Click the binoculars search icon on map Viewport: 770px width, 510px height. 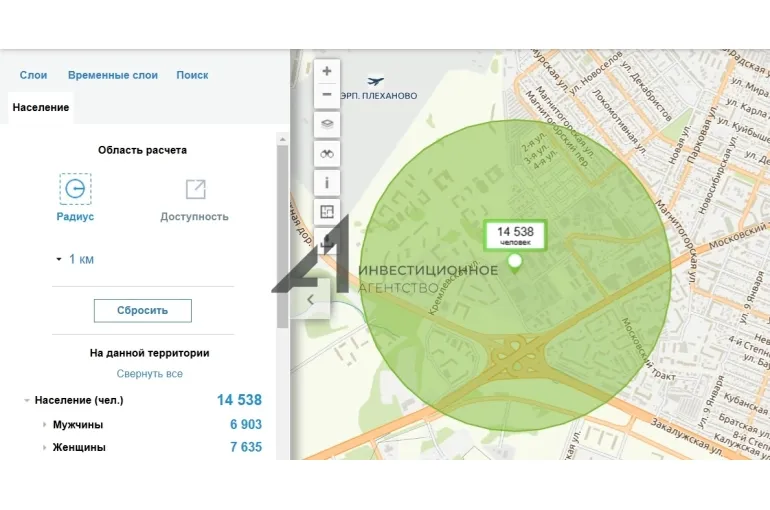click(327, 154)
